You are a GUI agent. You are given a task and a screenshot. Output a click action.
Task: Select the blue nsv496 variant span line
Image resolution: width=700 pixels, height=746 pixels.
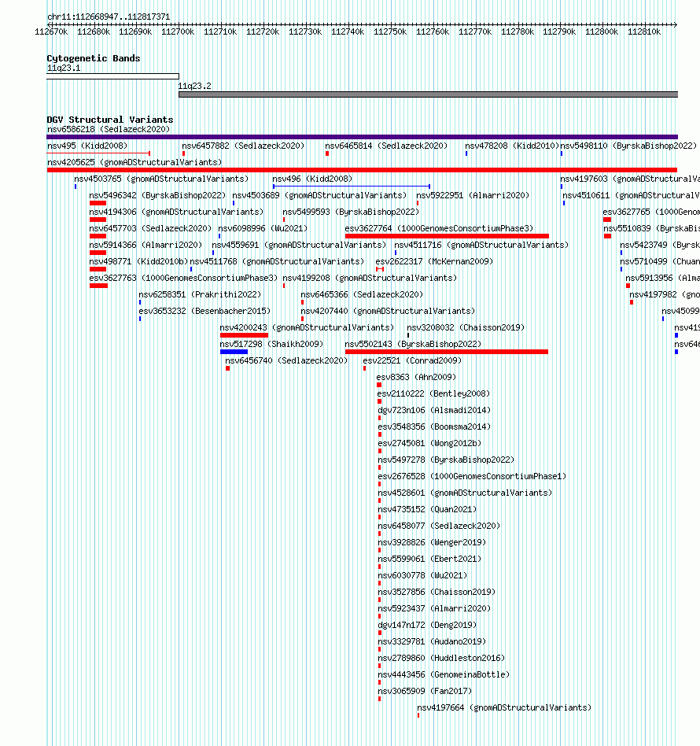click(x=352, y=186)
